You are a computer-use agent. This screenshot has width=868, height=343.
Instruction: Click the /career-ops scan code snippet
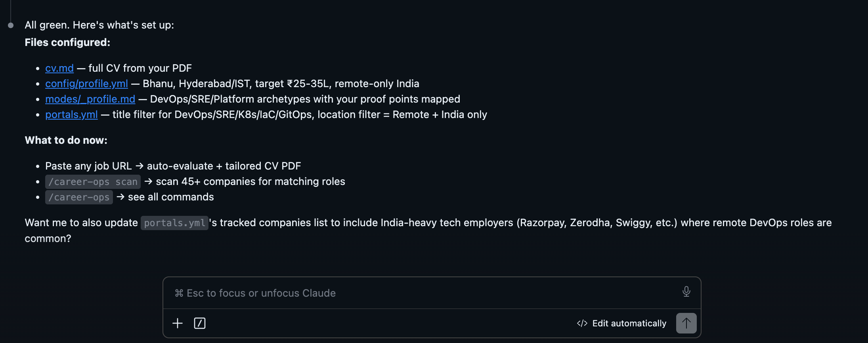tap(93, 182)
